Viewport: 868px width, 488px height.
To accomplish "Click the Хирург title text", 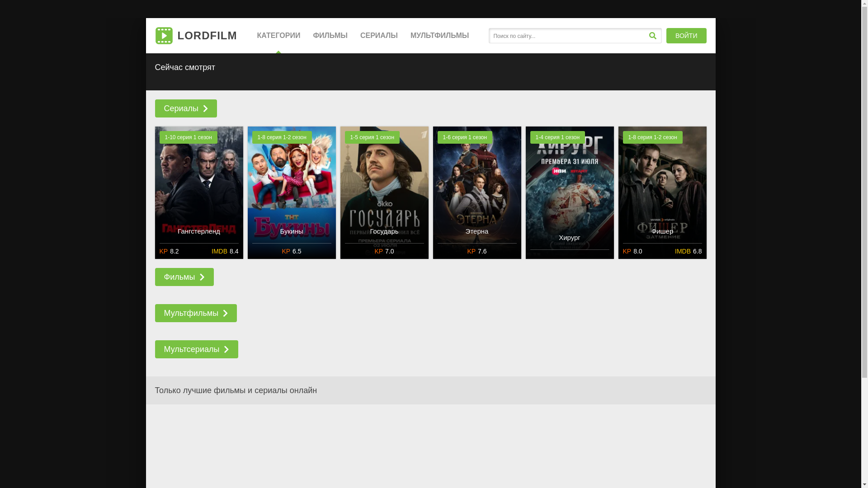I will (570, 238).
